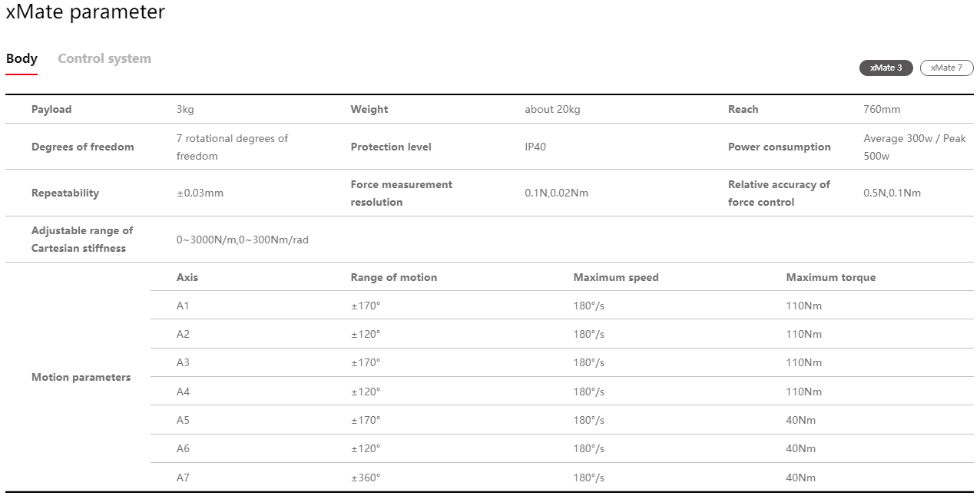This screenshot has height=499, width=980.
Task: Click the Power consumption label
Action: click(779, 147)
